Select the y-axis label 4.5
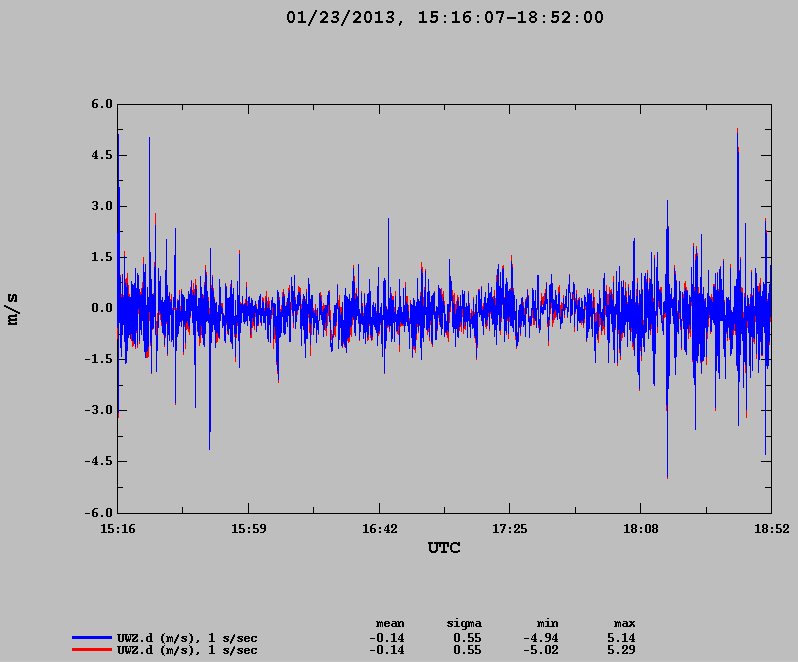798x662 pixels. 102,155
